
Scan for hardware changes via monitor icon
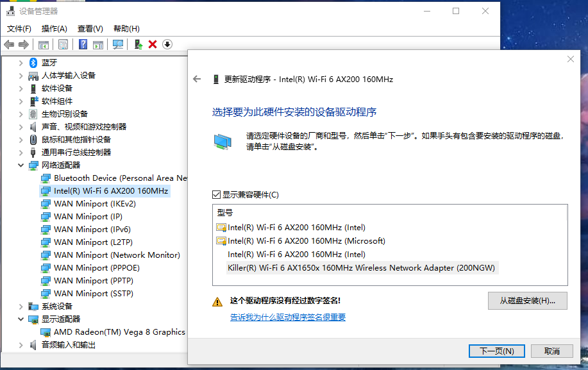point(118,45)
